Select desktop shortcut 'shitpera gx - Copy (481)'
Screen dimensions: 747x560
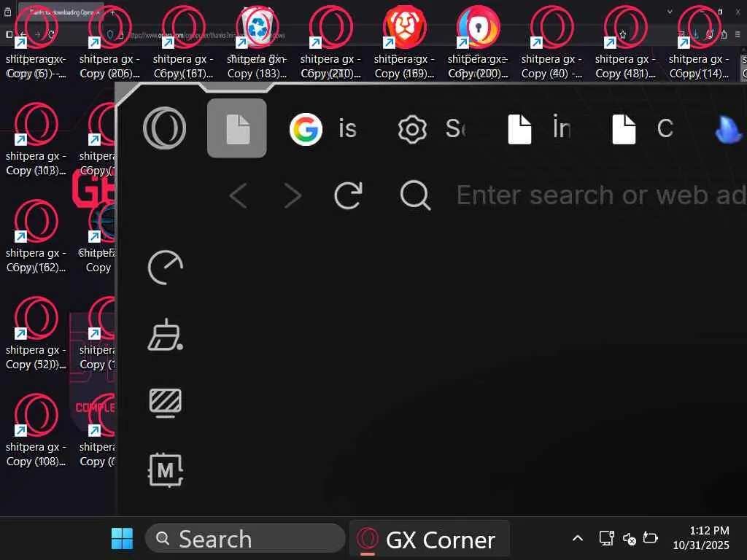pos(625,42)
